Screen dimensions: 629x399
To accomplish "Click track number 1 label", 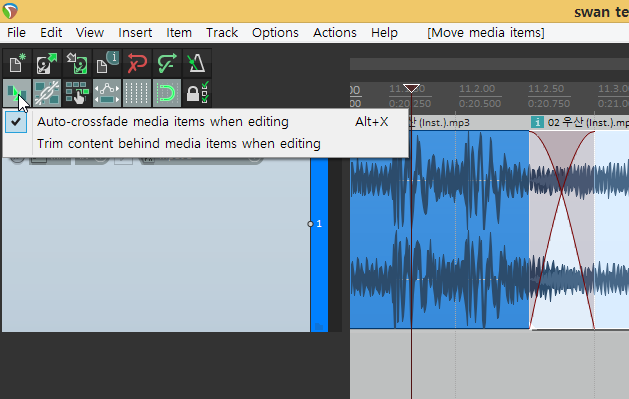I will [x=319, y=224].
